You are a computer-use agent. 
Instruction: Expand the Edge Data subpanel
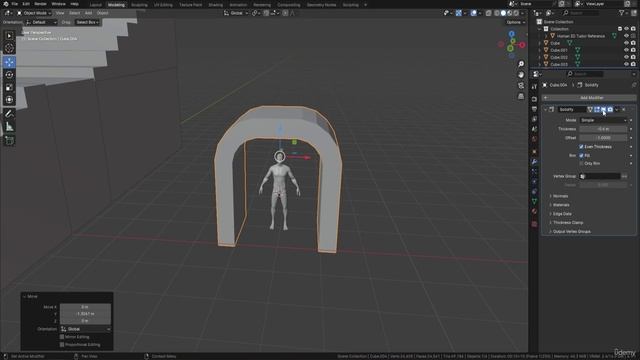(562, 214)
